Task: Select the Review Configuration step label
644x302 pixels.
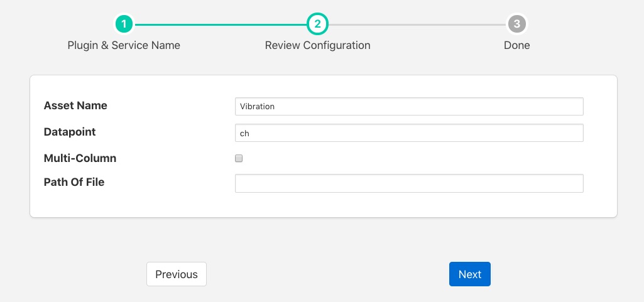Action: pyautogui.click(x=317, y=45)
